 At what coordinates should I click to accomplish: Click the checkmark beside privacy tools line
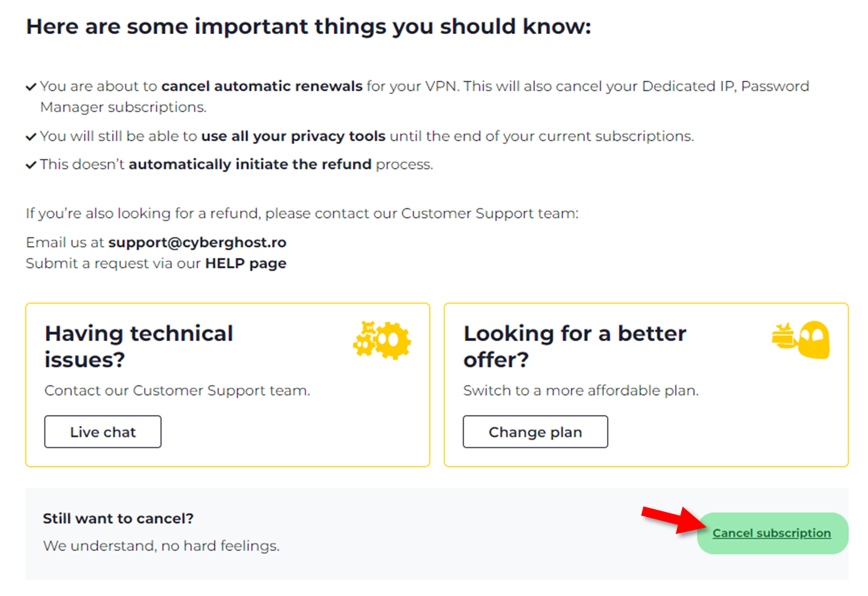point(31,137)
